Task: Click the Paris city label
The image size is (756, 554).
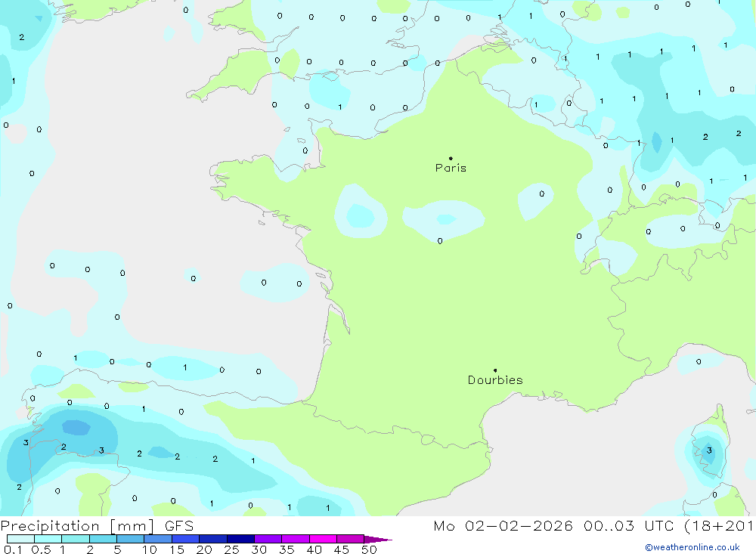Action: point(451,168)
